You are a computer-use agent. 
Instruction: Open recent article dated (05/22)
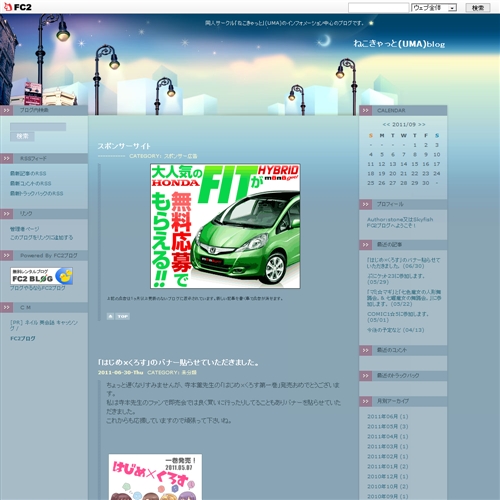[404, 298]
